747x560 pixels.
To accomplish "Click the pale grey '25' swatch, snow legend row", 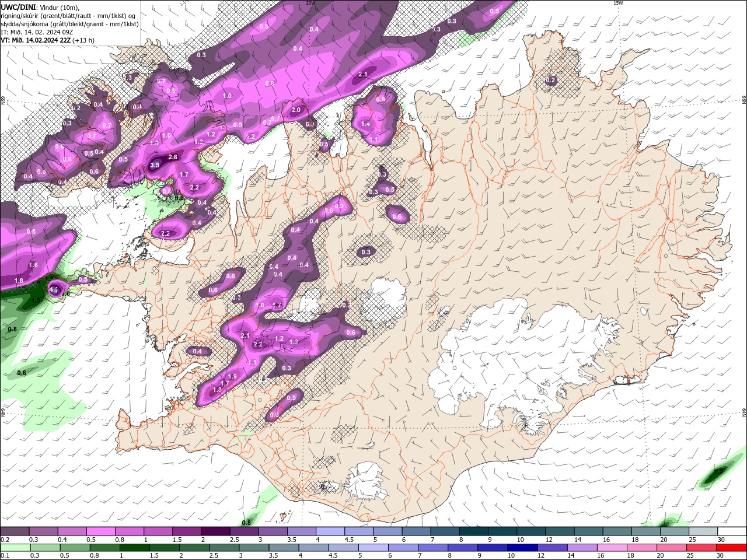I will click(x=703, y=531).
